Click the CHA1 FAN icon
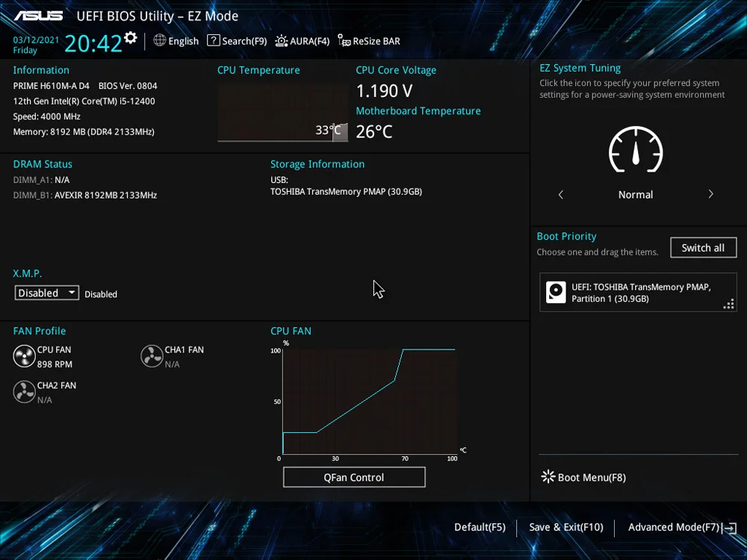 pos(152,356)
